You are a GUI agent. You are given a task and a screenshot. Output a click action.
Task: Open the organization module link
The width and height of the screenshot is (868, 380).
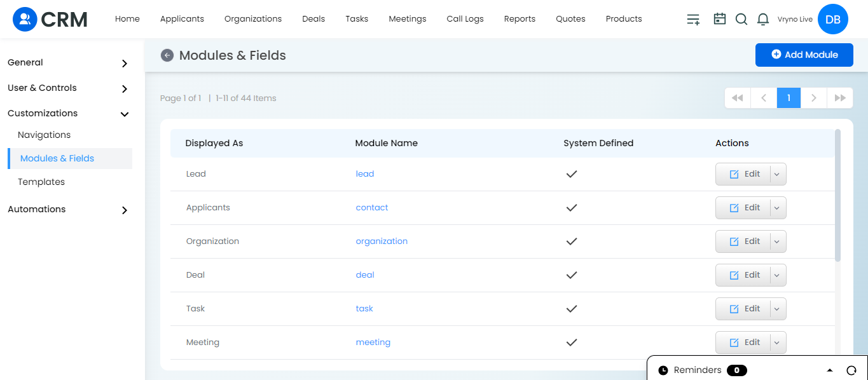tap(382, 241)
